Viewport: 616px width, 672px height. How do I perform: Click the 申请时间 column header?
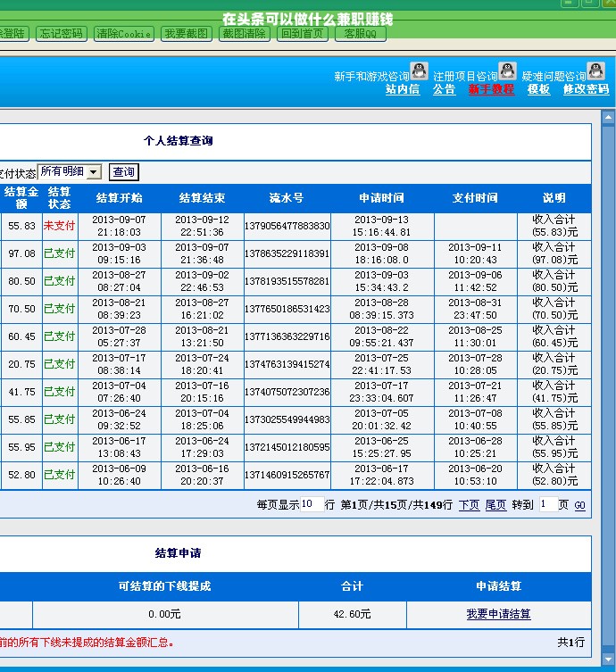[382, 198]
